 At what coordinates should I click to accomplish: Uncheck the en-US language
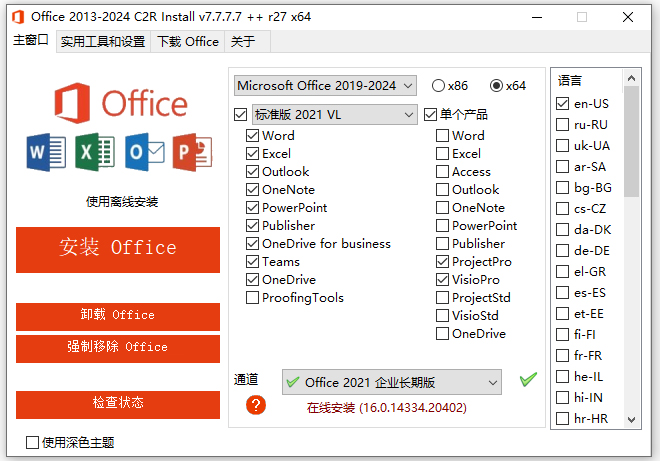tap(563, 104)
